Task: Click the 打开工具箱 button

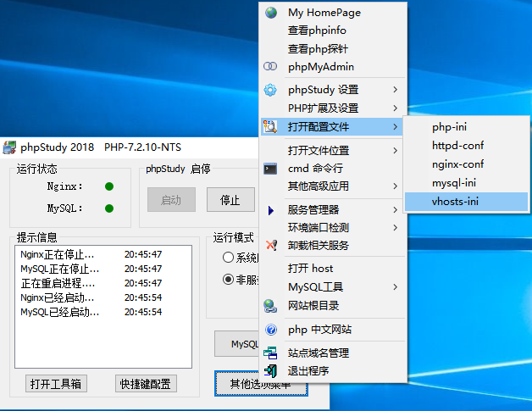Action: 56,384
